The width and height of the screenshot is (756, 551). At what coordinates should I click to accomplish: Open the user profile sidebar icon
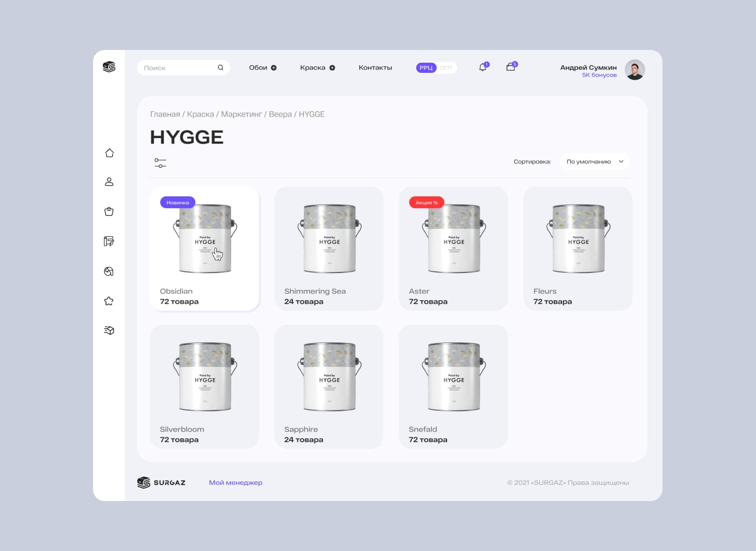coord(109,182)
